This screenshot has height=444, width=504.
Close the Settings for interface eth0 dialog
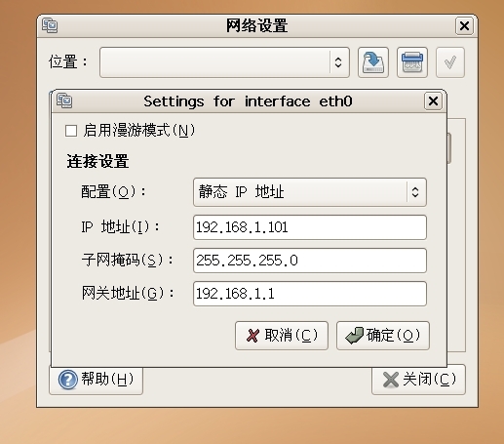[433, 101]
